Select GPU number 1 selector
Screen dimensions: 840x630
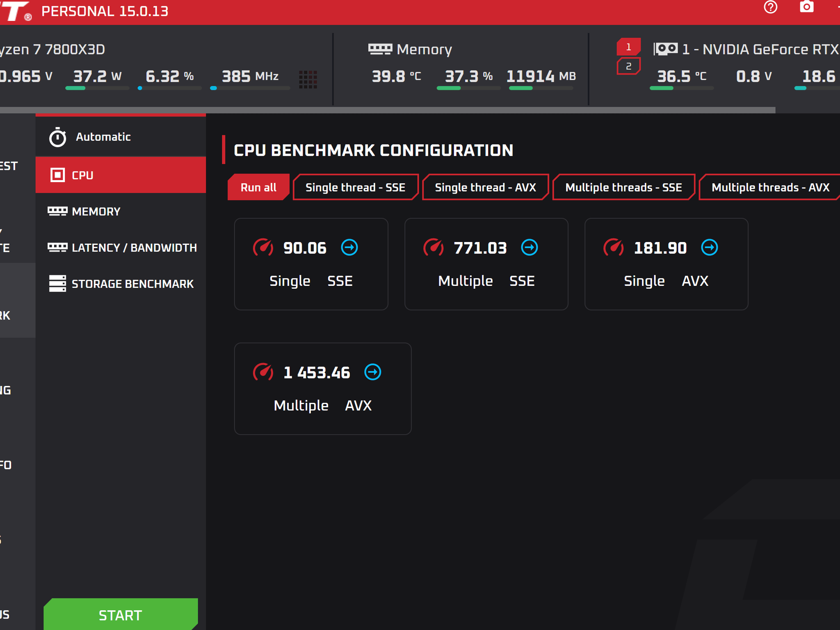628,47
